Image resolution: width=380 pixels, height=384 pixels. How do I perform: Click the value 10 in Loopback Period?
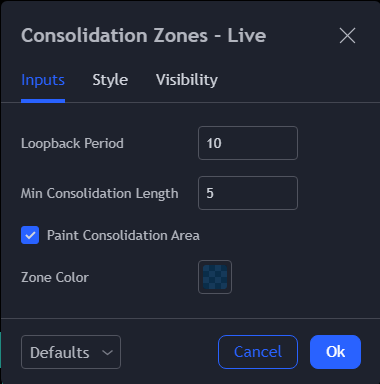click(x=214, y=143)
